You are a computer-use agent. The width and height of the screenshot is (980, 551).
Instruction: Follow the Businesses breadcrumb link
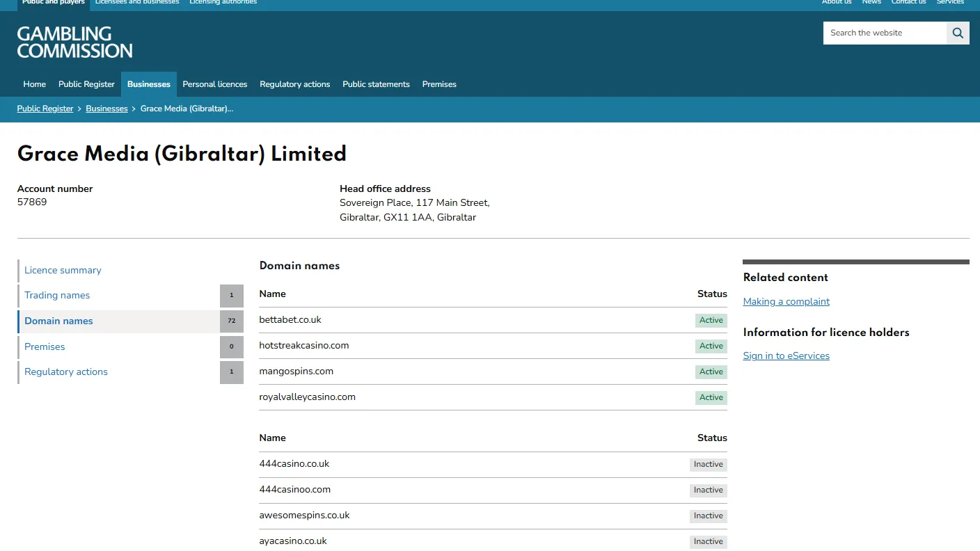point(106,109)
